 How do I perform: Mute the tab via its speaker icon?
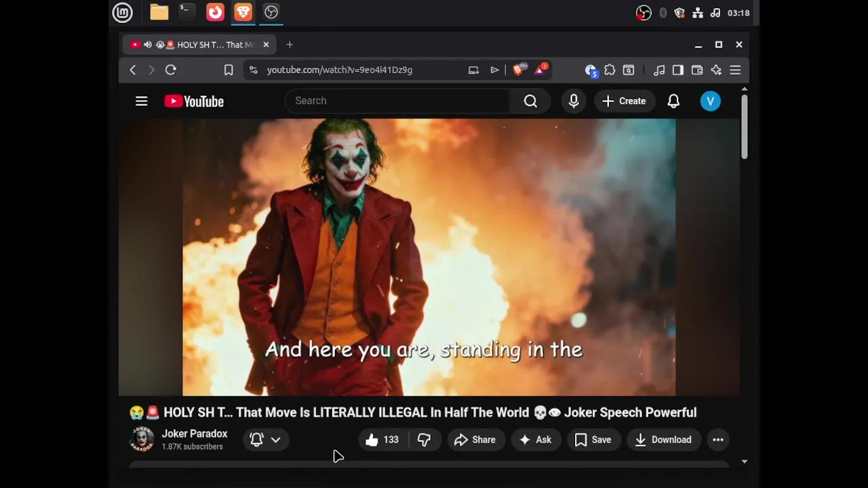148,45
